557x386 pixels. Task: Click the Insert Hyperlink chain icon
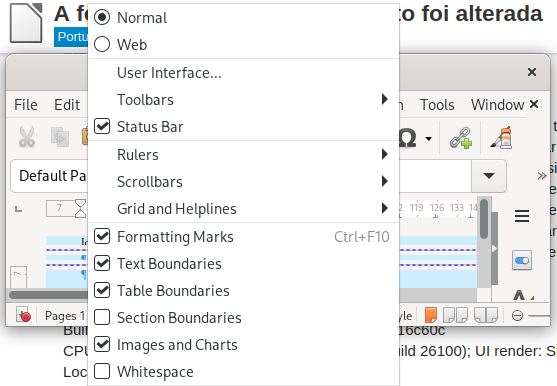pos(461,137)
